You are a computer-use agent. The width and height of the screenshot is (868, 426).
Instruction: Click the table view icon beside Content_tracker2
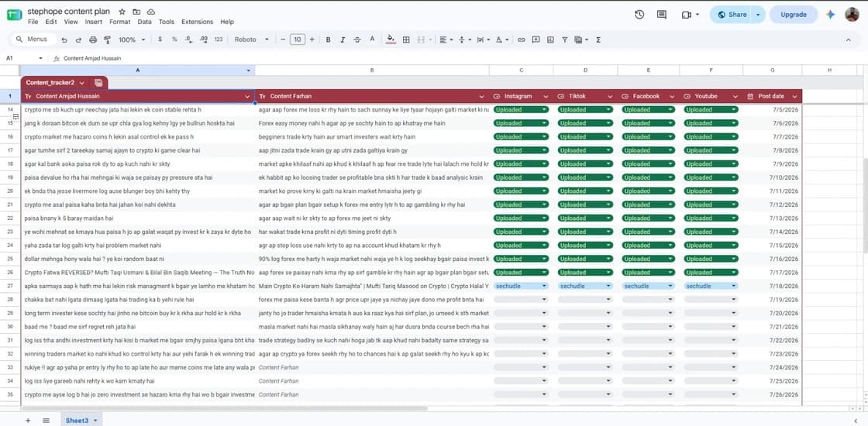tap(98, 82)
